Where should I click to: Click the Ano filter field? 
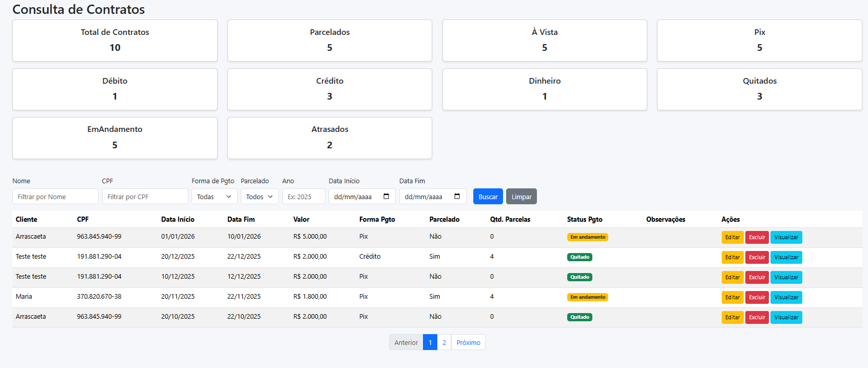303,197
